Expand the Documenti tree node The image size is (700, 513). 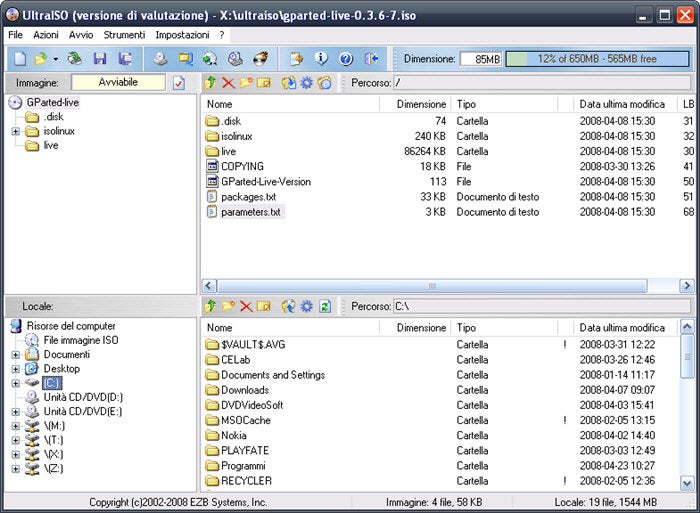pyautogui.click(x=16, y=355)
